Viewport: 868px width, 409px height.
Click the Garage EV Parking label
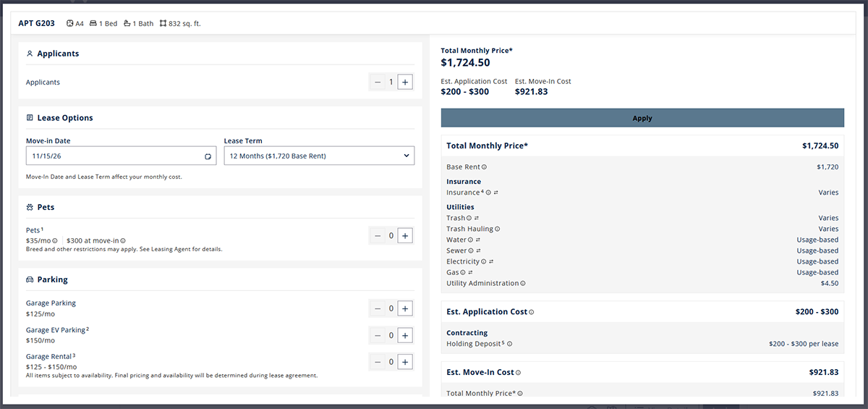click(x=55, y=330)
